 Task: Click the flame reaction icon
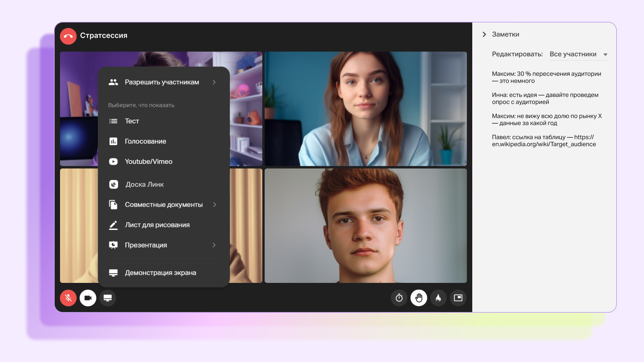point(438,298)
